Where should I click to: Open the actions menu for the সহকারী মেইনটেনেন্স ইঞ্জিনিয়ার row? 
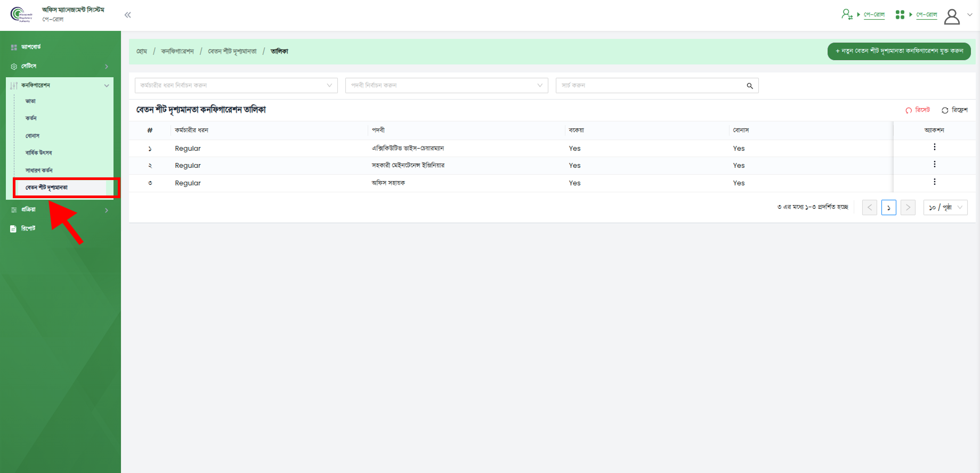(934, 165)
